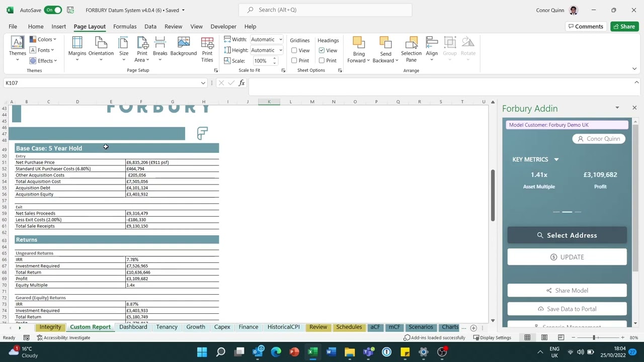Screen dimensions: 644x362
Task: Toggle Headings View checkbox
Action: [321, 50]
